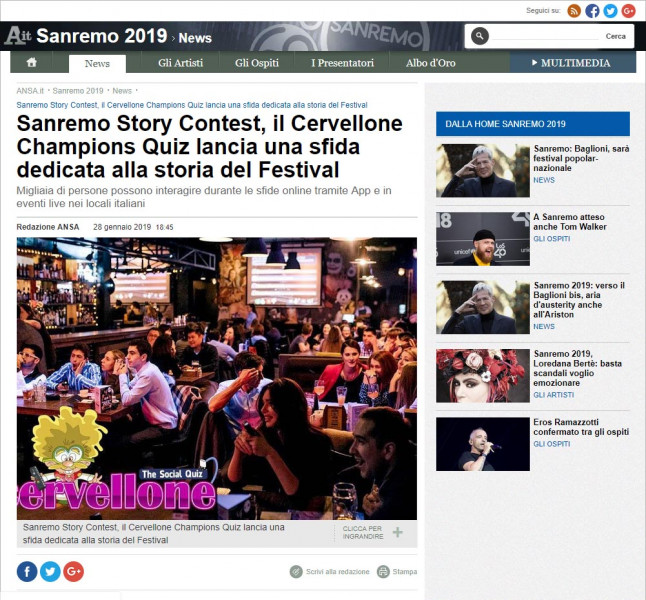
Task: Share article on Google Plus below image
Action: click(x=73, y=572)
